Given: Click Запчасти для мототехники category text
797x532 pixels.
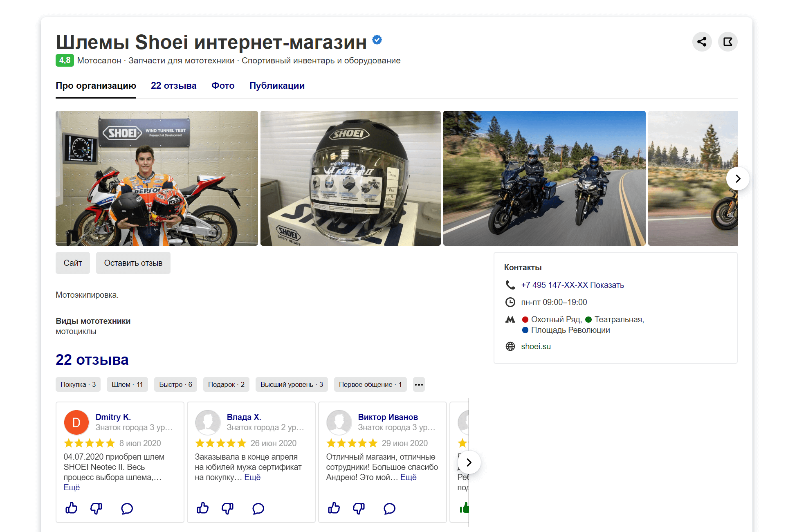Looking at the screenshot, I should (x=182, y=61).
